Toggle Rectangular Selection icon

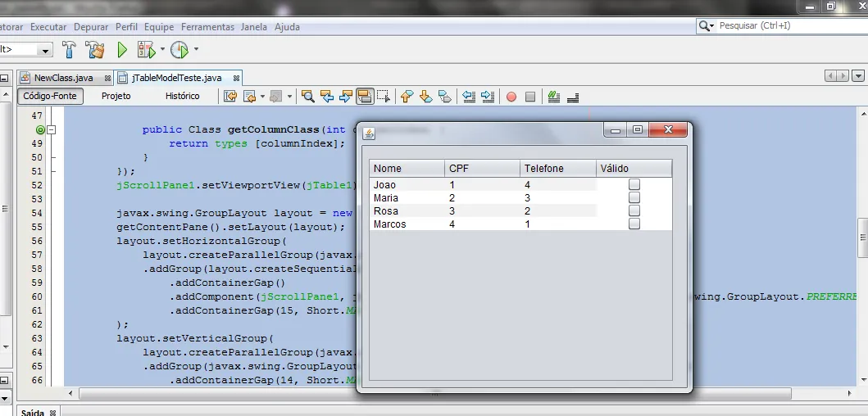(x=383, y=97)
